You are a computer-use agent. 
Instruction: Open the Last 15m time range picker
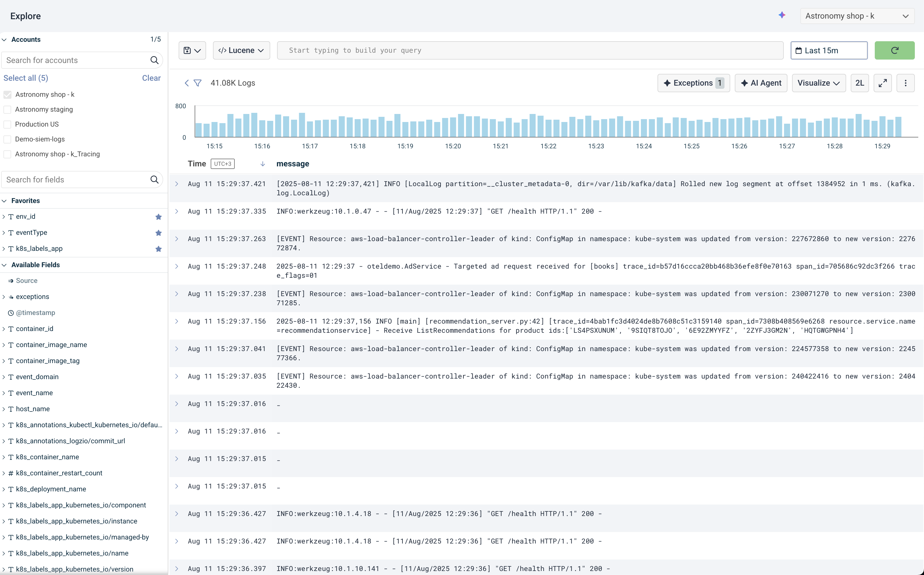tap(829, 50)
